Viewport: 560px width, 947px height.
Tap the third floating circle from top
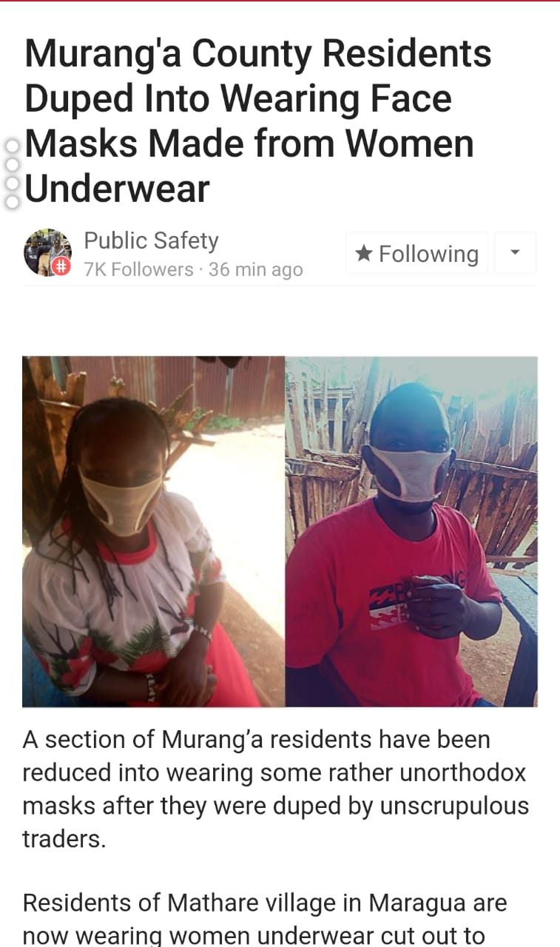pos(12,183)
